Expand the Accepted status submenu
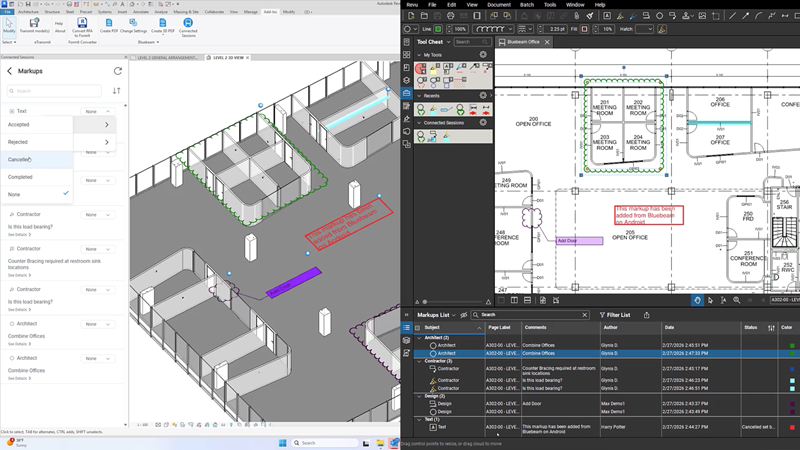 pyautogui.click(x=106, y=125)
